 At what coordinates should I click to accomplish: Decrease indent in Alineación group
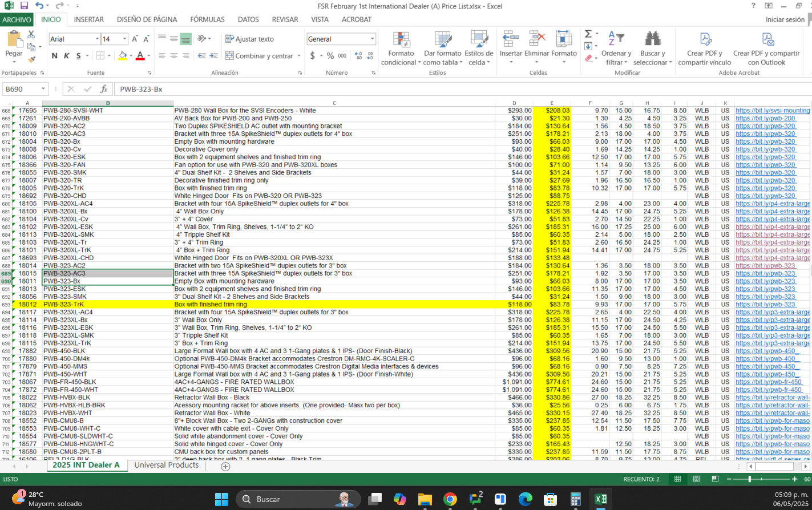(x=201, y=56)
